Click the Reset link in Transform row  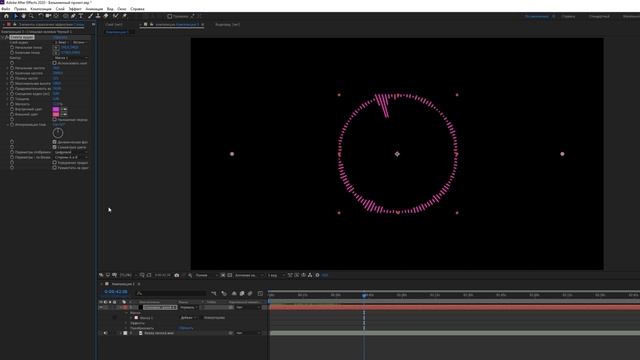186,328
